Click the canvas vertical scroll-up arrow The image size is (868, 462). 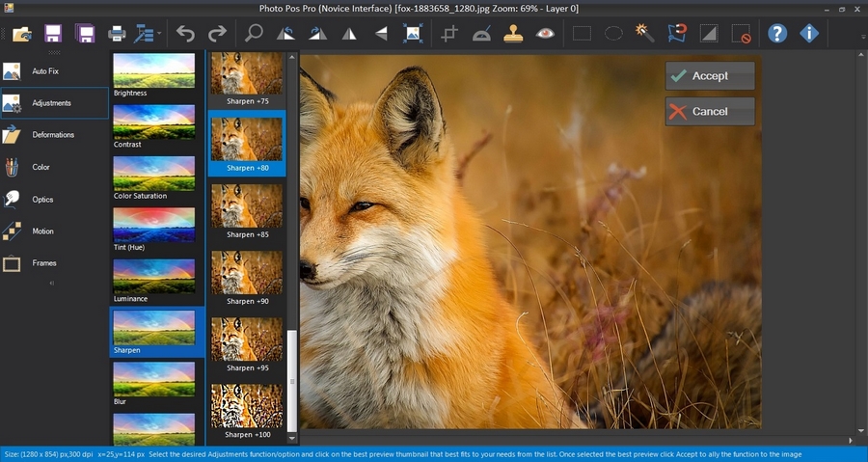tap(861, 55)
